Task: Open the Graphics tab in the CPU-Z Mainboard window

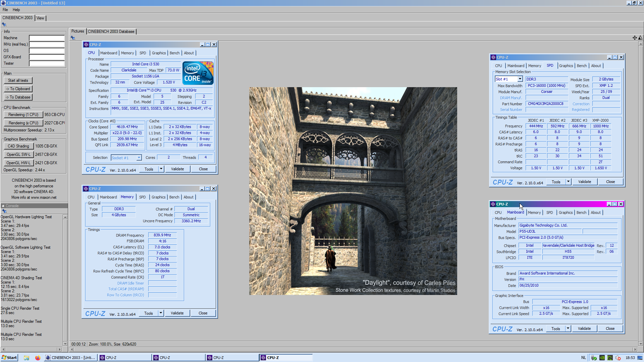Action: pyautogui.click(x=566, y=213)
